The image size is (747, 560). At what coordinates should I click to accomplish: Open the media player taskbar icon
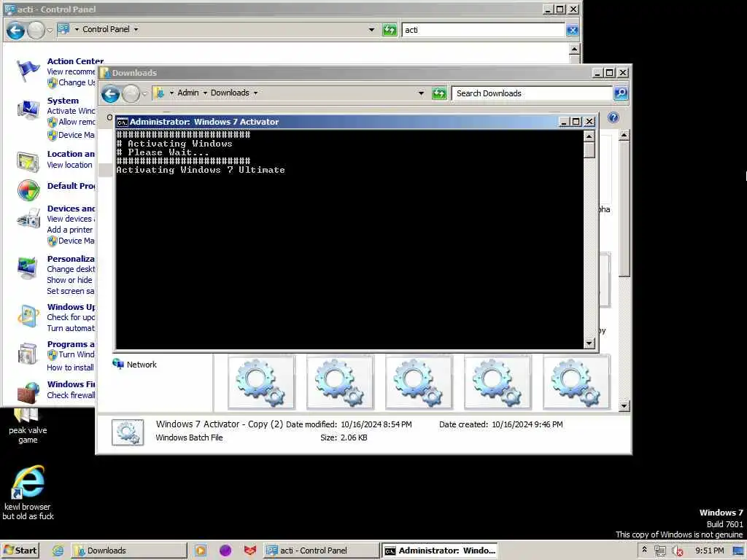pyautogui.click(x=201, y=551)
